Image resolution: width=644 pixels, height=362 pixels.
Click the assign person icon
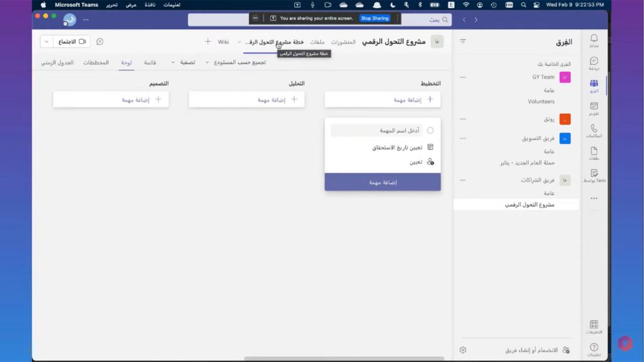pos(430,162)
